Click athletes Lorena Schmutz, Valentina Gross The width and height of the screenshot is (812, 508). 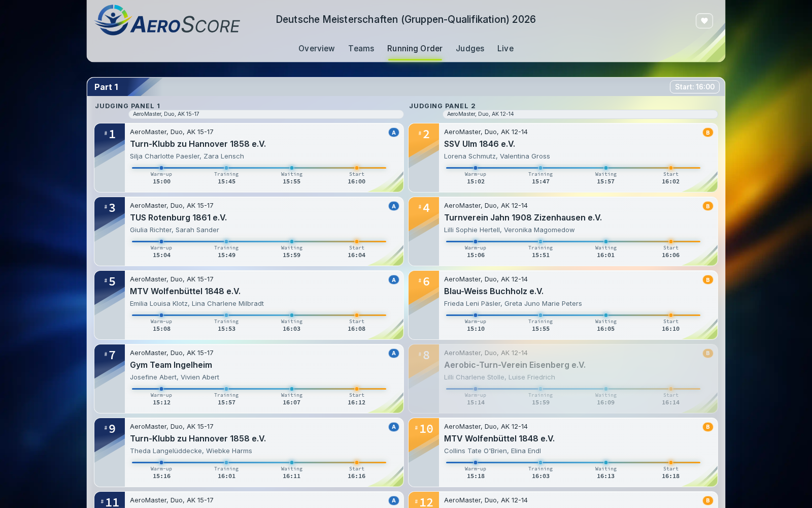tap(497, 156)
